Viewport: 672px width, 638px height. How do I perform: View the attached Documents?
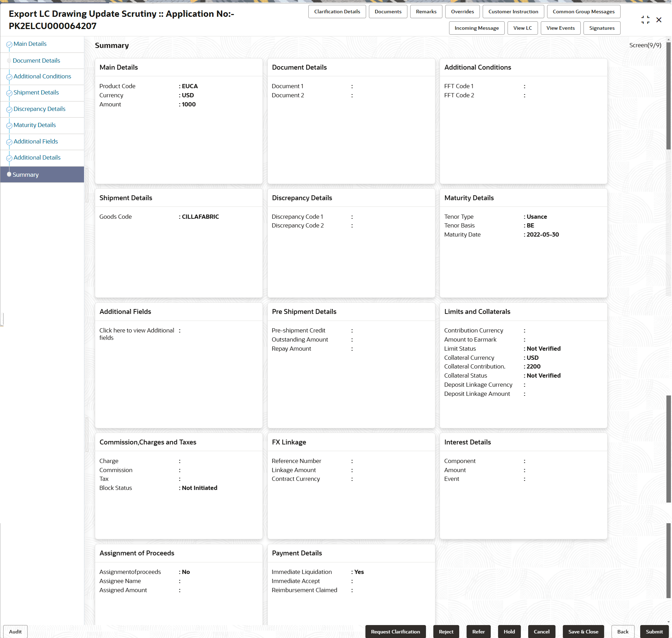(x=388, y=11)
